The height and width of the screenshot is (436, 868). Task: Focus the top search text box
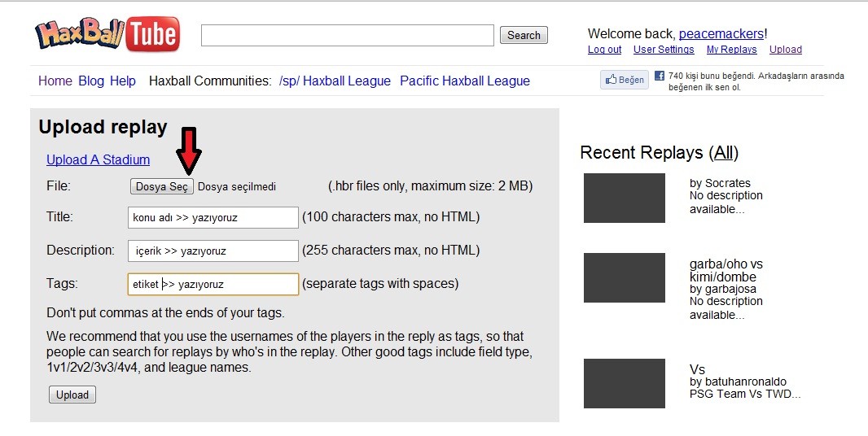click(348, 36)
